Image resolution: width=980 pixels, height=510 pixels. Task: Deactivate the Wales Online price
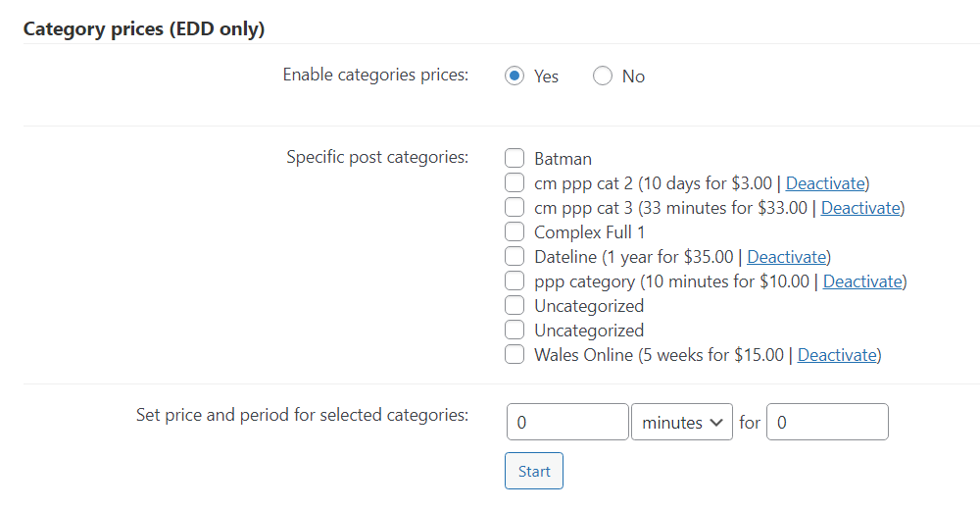837,355
